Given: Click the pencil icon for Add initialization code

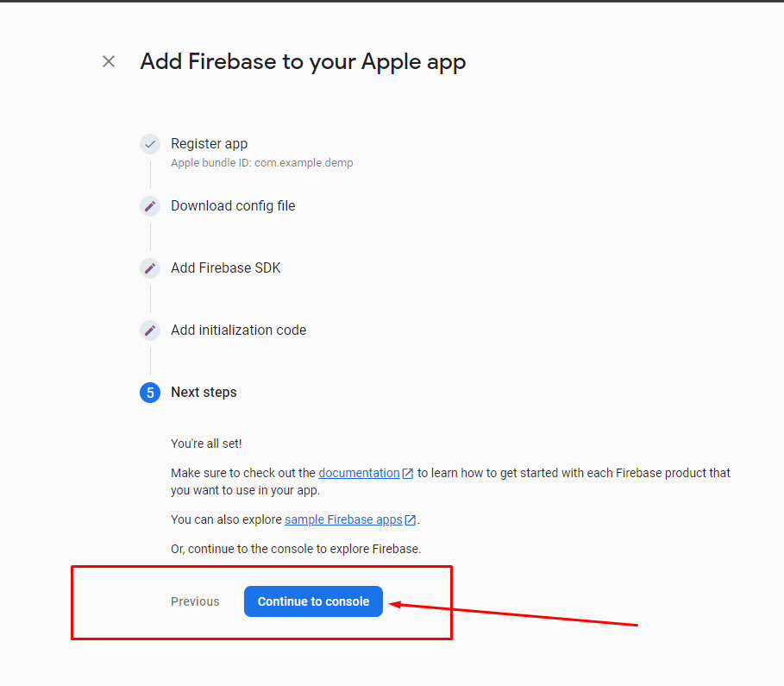Looking at the screenshot, I should coord(150,330).
